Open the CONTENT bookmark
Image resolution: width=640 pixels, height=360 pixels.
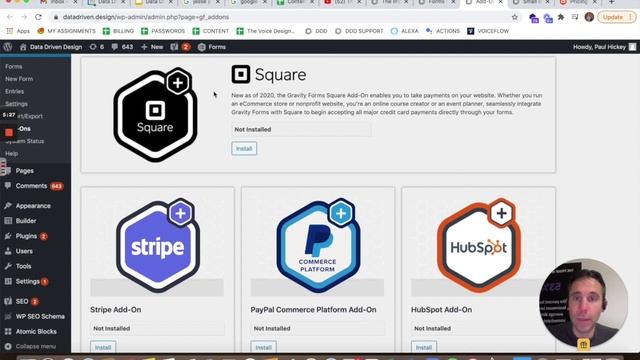point(211,31)
